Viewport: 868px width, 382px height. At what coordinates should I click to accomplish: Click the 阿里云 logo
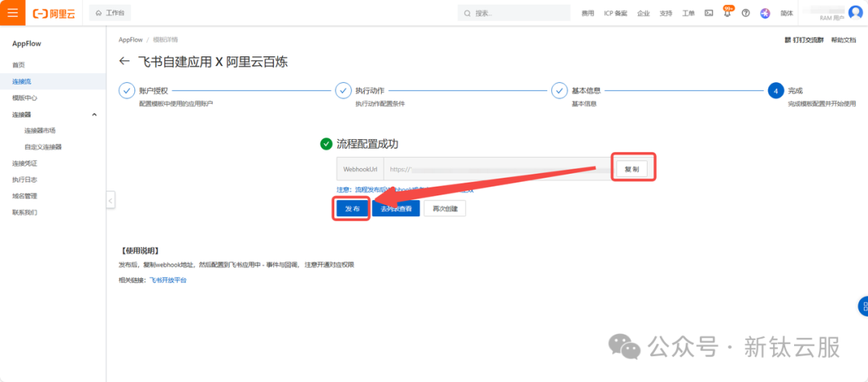(x=54, y=14)
